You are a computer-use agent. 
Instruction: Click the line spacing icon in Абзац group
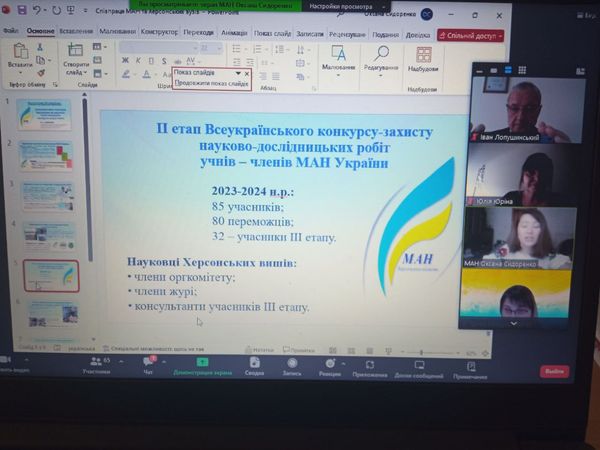point(280,49)
